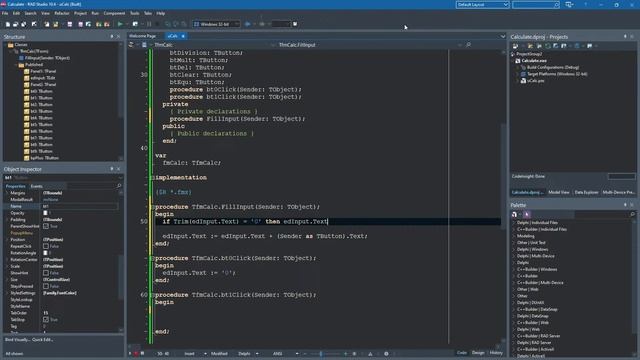Click the green Run play button

coord(120,24)
